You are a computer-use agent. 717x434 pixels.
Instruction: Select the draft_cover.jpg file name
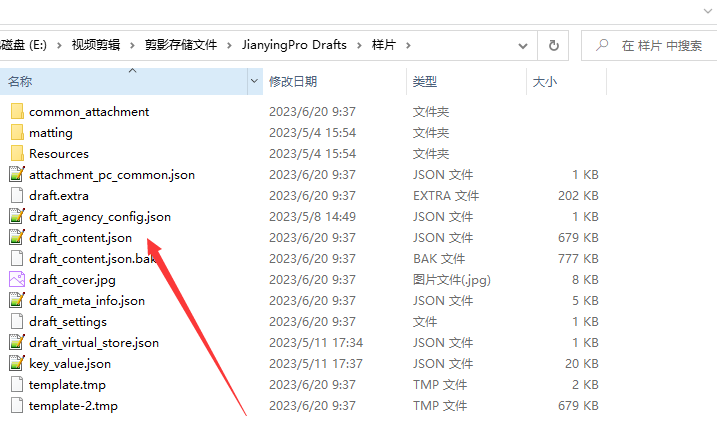72,280
